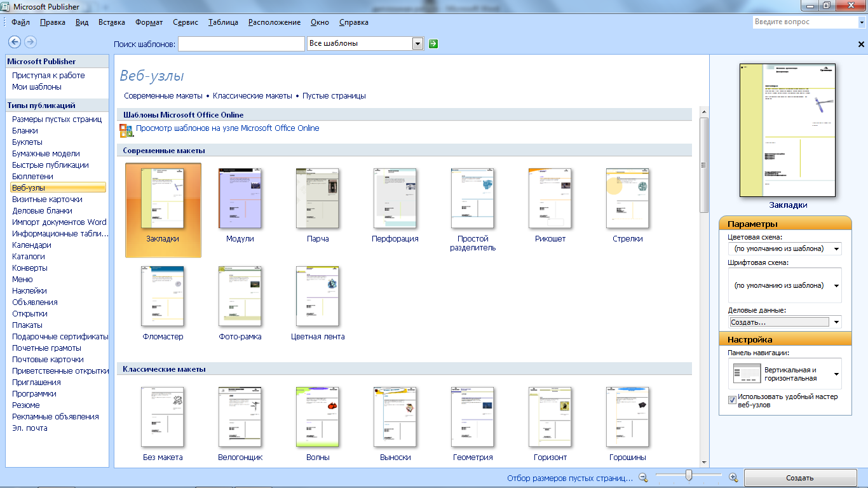The height and width of the screenshot is (488, 868).
Task: Open the 'Все шаблоны' dropdown
Action: tap(417, 44)
